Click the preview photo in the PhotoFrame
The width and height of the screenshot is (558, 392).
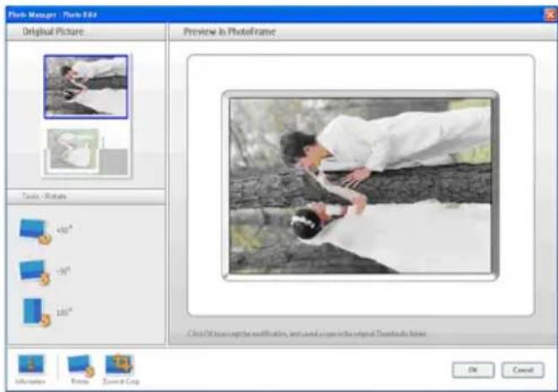(x=360, y=185)
